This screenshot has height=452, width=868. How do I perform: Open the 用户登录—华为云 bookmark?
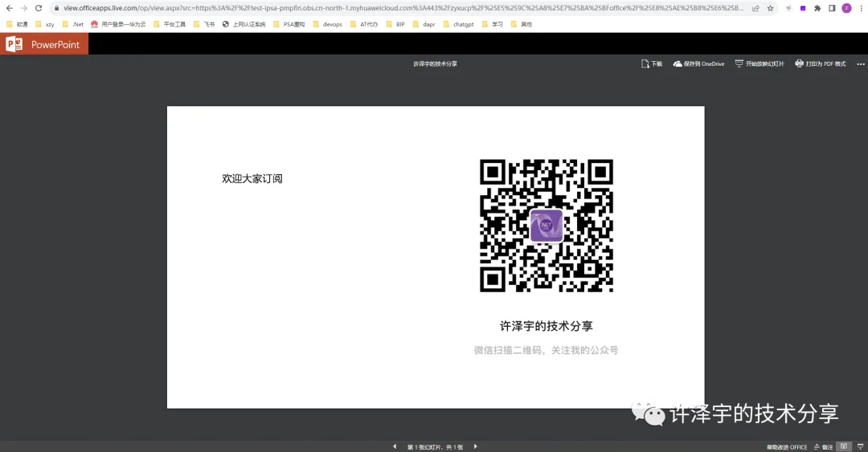pyautogui.click(x=118, y=24)
